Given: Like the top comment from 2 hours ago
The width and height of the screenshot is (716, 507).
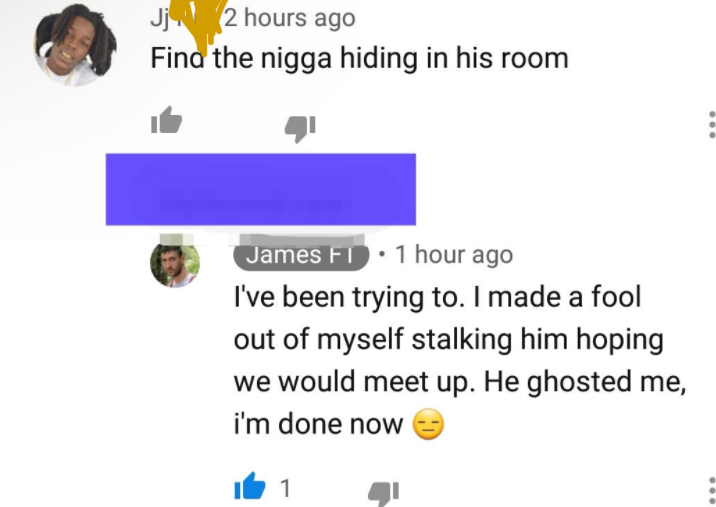Looking at the screenshot, I should tap(166, 121).
